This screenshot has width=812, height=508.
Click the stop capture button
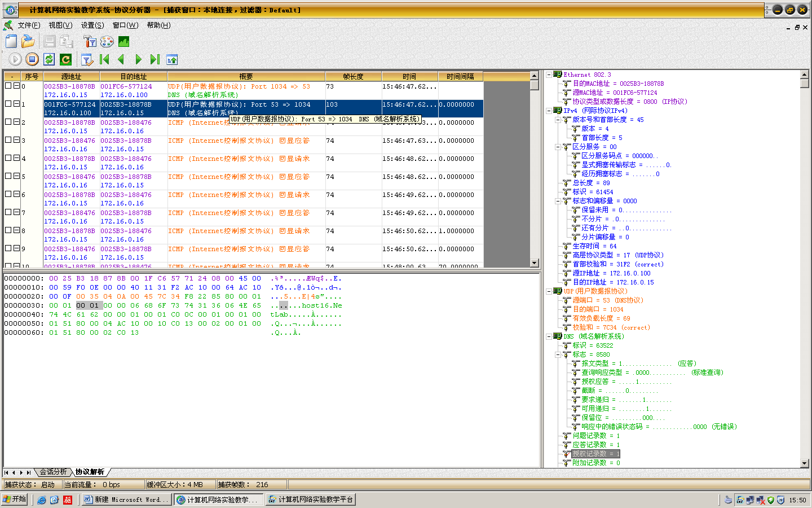[32, 59]
